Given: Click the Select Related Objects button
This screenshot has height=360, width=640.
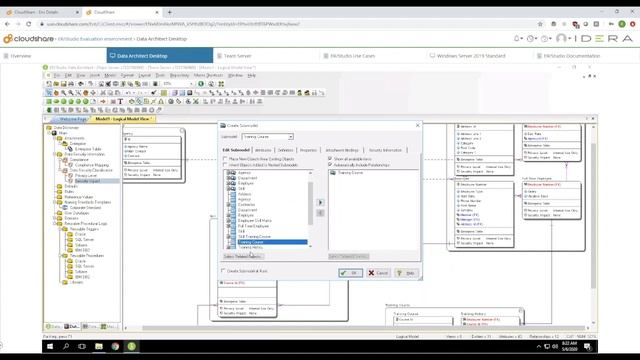Looking at the screenshot, I should [244, 256].
